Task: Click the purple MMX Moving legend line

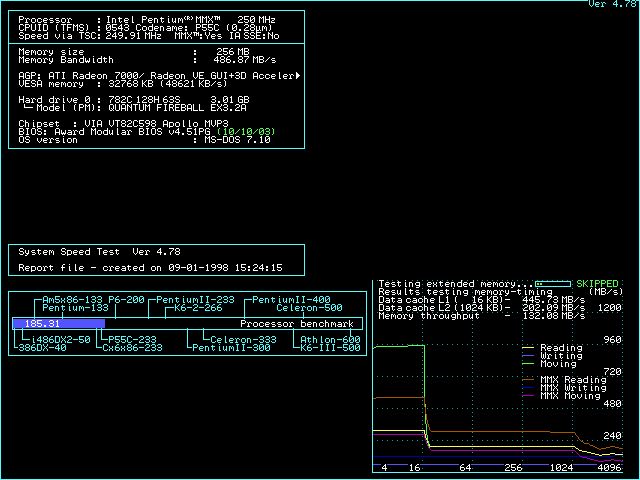Action: point(530,396)
